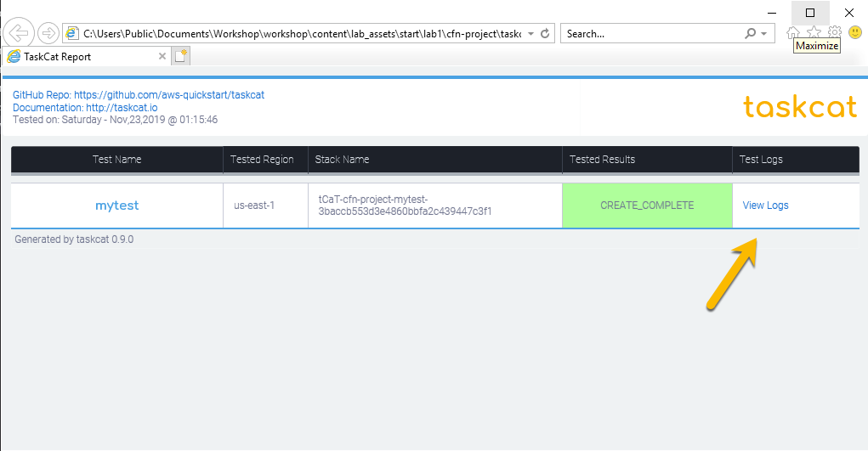Click inside the Search... box

tap(652, 34)
